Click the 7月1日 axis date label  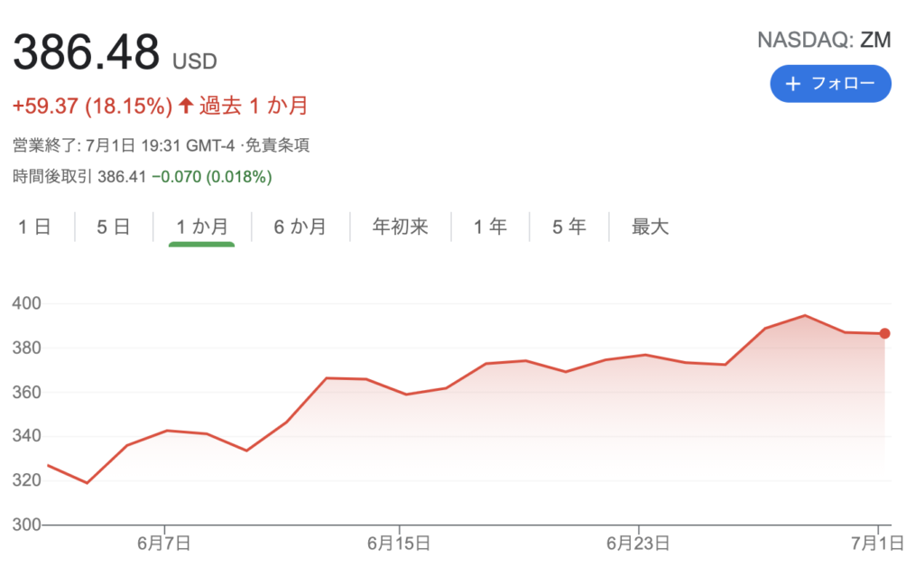(x=877, y=543)
